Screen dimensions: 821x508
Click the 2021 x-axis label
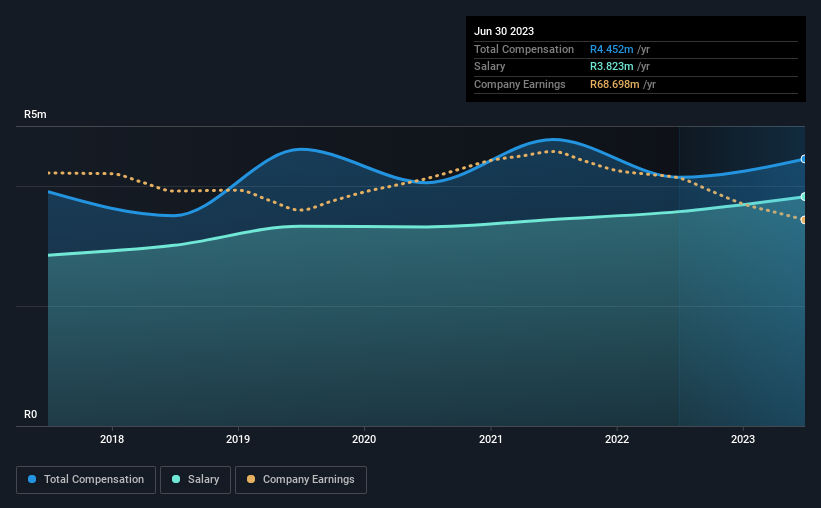pyautogui.click(x=491, y=439)
